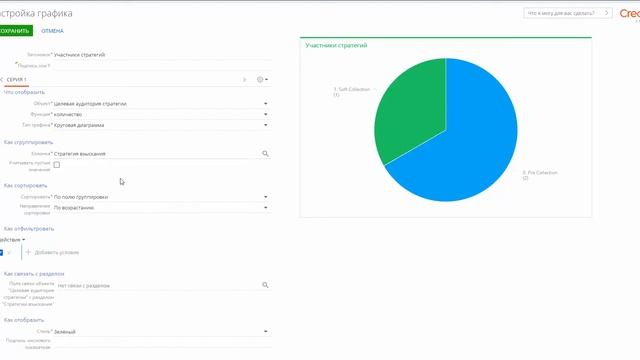Click the command line search box
640x360 pixels.
point(568,13)
